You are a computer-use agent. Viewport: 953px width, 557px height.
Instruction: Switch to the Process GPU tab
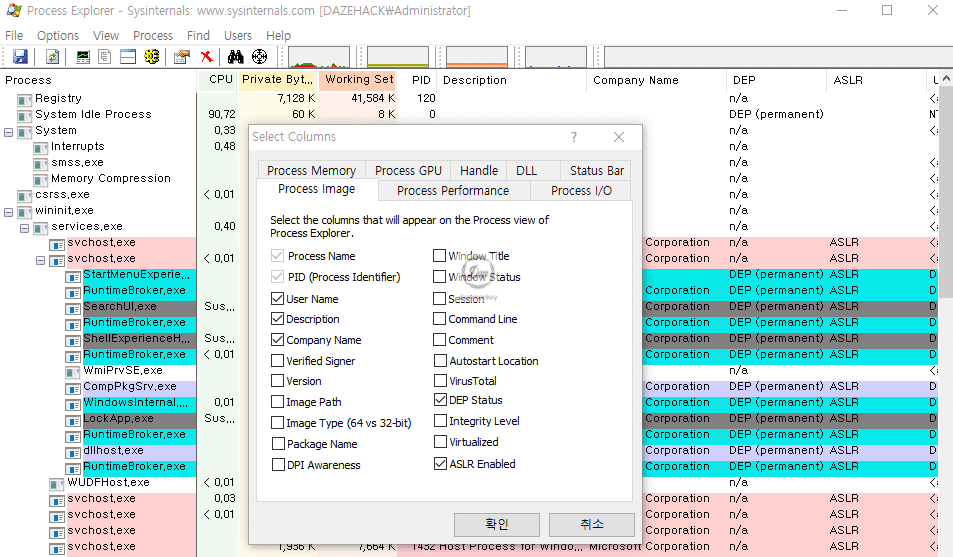408,170
